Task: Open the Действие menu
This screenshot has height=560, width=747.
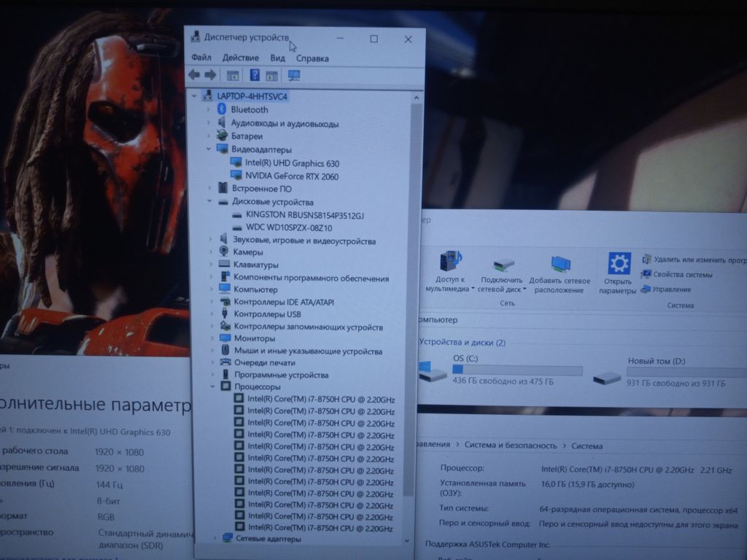Action: [x=240, y=58]
